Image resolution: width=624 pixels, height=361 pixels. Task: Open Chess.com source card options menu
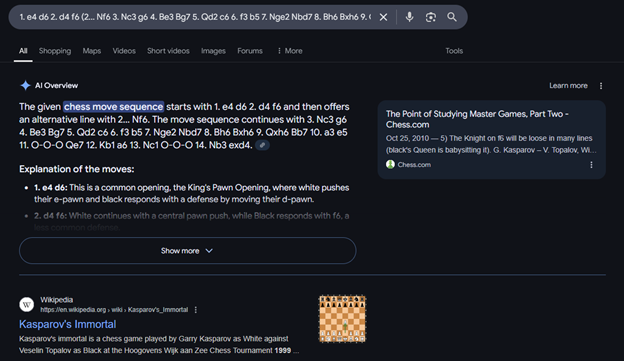pyautogui.click(x=591, y=165)
